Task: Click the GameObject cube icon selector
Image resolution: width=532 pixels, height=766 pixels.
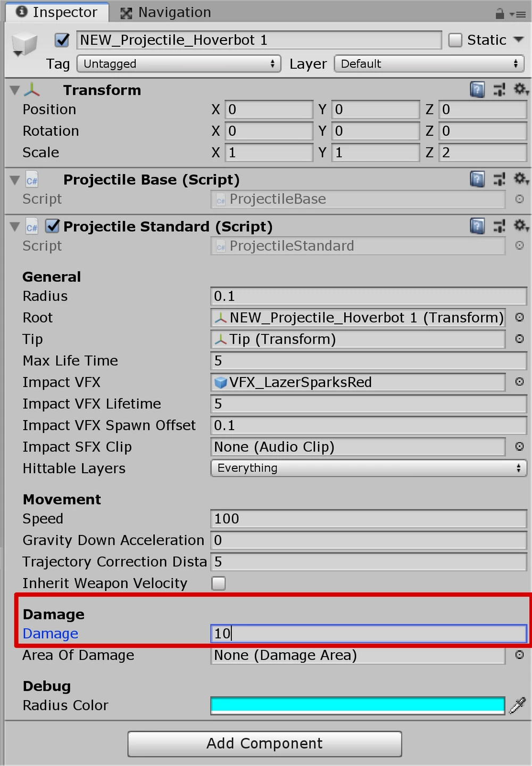Action: coord(24,44)
